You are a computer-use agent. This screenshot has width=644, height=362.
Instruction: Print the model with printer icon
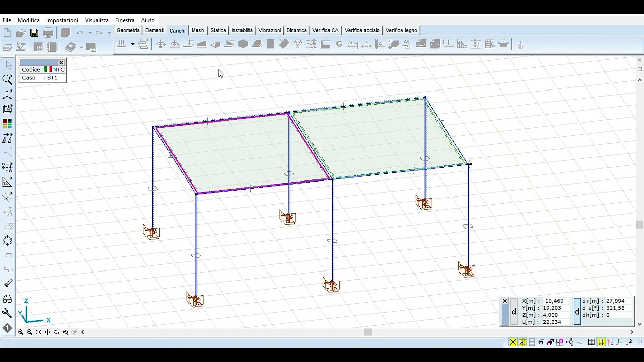click(x=48, y=33)
